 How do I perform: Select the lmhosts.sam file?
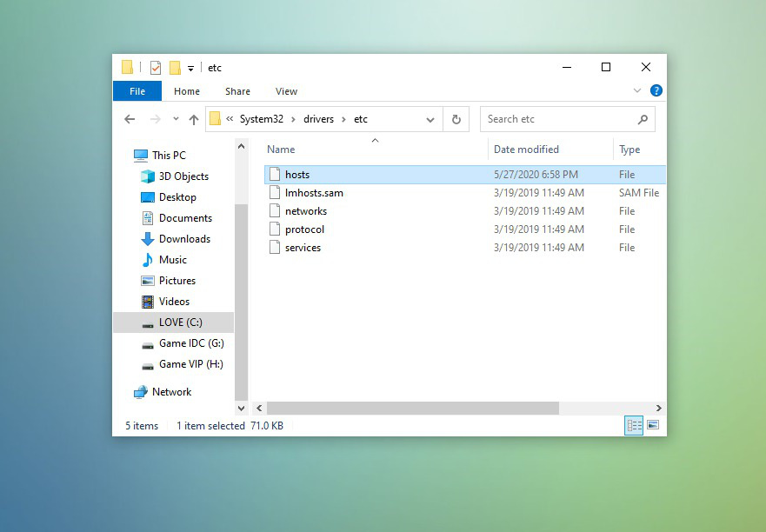[464, 193]
